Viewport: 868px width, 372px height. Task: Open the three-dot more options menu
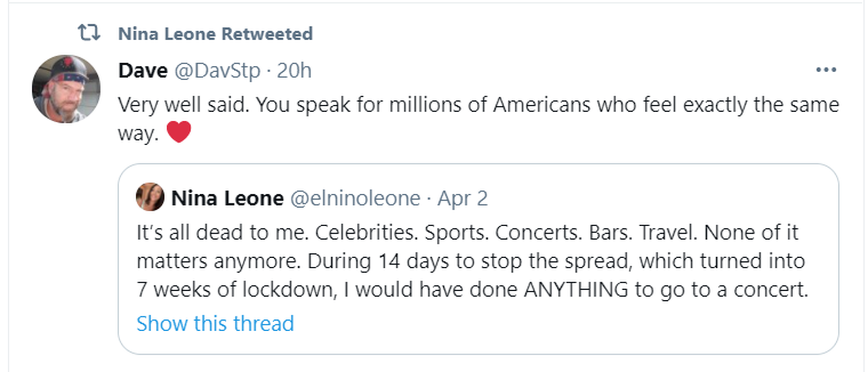(826, 70)
